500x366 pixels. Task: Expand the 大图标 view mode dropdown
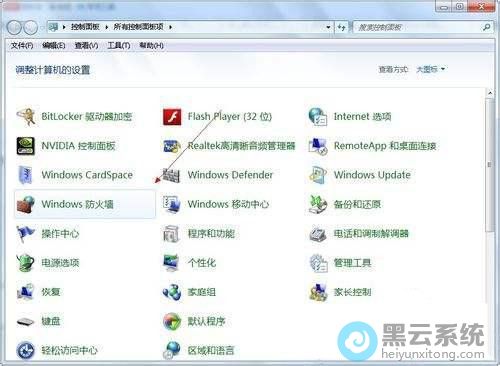pyautogui.click(x=430, y=69)
